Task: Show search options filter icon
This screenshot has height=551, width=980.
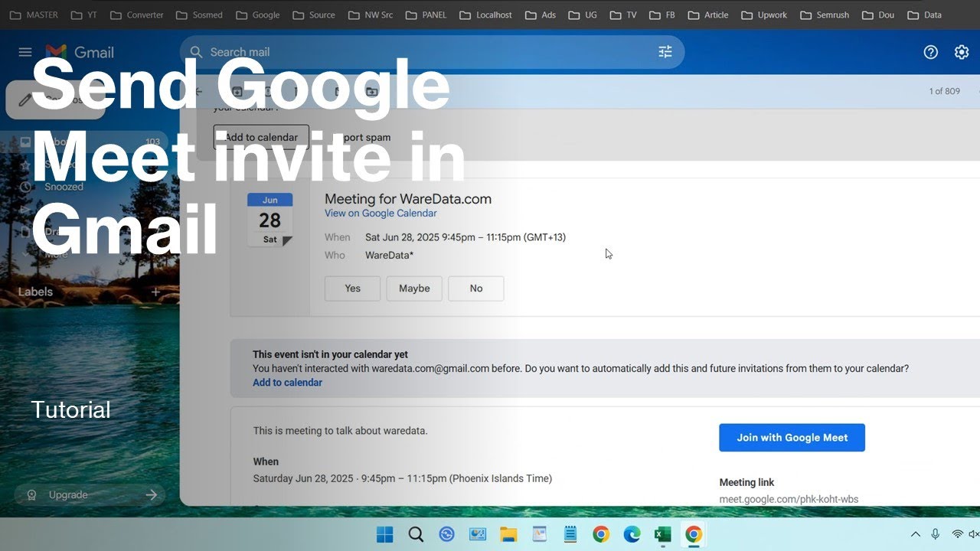Action: click(x=665, y=52)
